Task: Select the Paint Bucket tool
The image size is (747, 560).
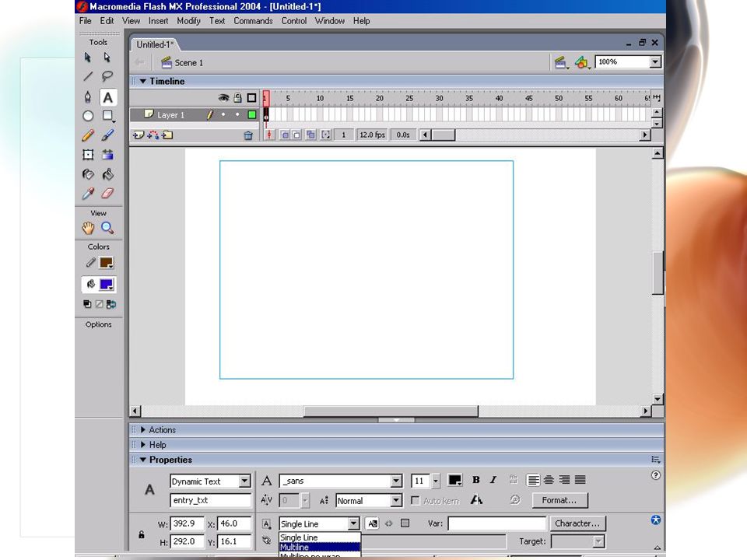Action: [x=107, y=174]
